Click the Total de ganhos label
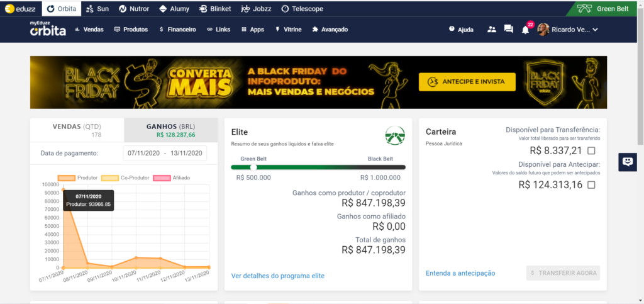Screen dimensions: 644x304 tap(380, 240)
